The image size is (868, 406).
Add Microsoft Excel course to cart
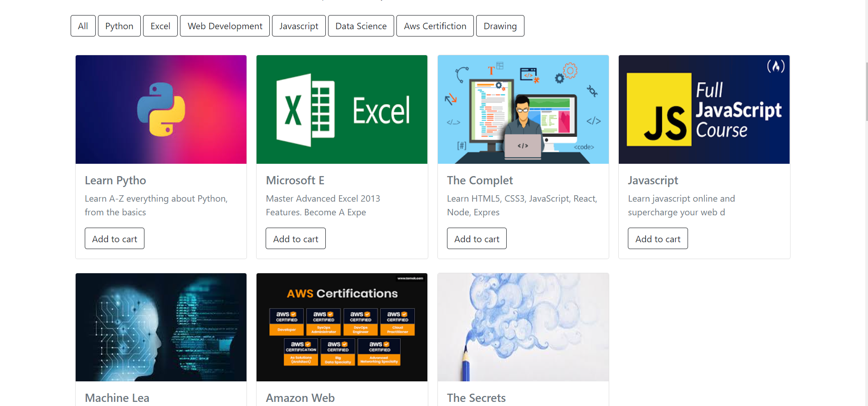coord(296,239)
